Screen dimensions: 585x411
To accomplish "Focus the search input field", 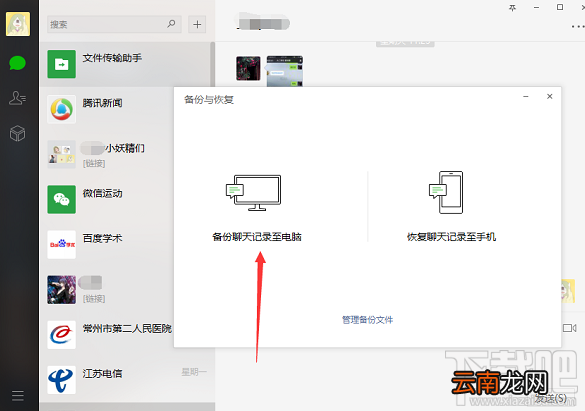I will coord(114,25).
